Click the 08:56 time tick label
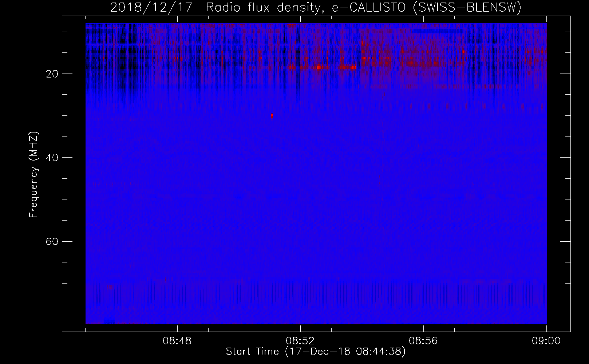This screenshot has height=364, width=589. (423, 341)
